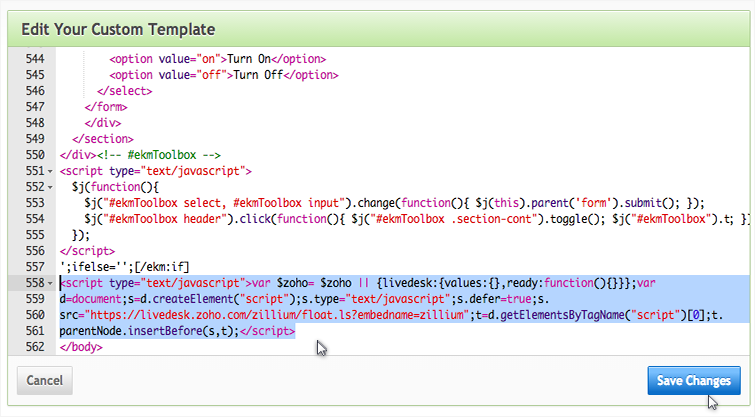Viewport: 755px width, 417px height.
Task: Collapse code fold at line 552
Action: point(50,187)
